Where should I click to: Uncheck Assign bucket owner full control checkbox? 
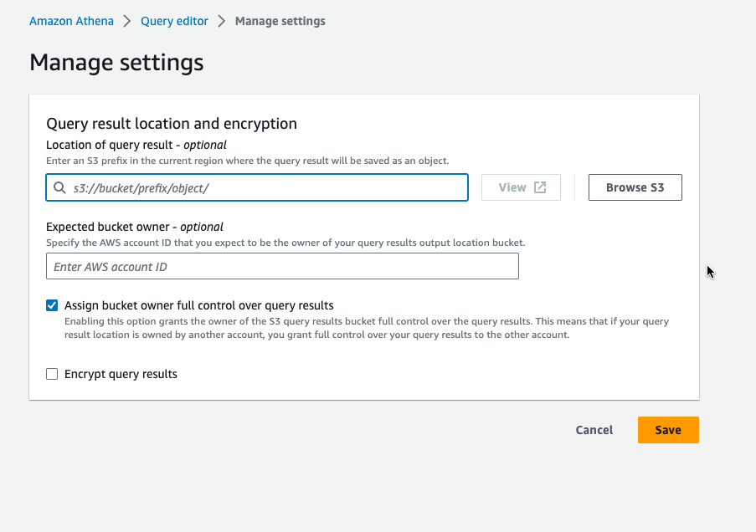pos(52,305)
